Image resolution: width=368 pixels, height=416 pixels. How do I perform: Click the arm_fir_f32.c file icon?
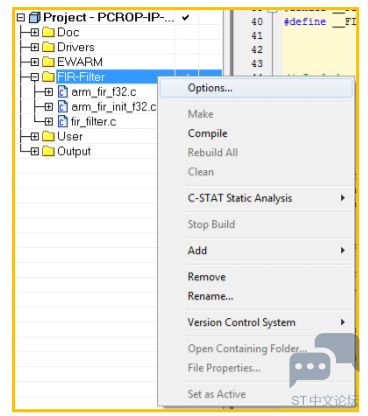tap(63, 92)
